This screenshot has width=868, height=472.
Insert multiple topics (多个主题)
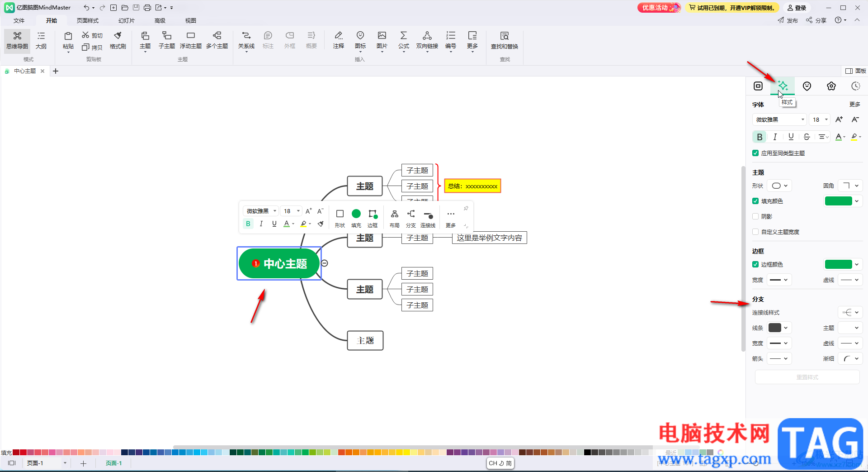click(217, 41)
